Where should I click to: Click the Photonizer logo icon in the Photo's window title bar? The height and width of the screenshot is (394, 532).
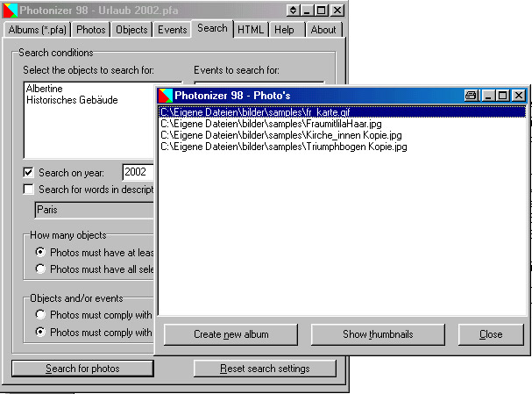click(x=166, y=96)
